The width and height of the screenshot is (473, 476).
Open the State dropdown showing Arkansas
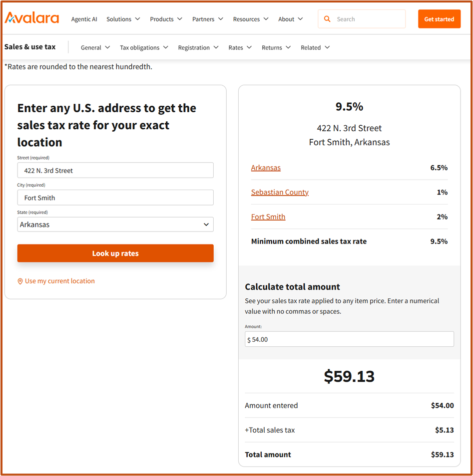click(x=115, y=225)
